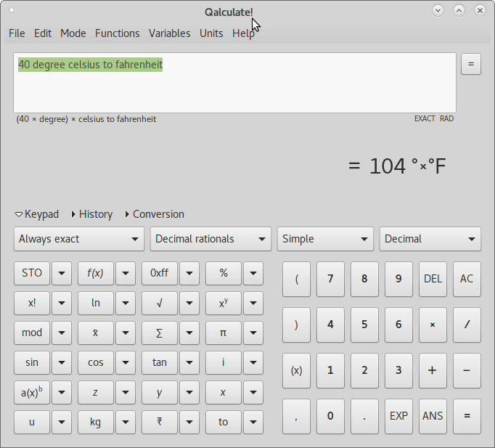The width and height of the screenshot is (495, 448).
Task: Click the x to the power y key
Action: click(x=223, y=303)
